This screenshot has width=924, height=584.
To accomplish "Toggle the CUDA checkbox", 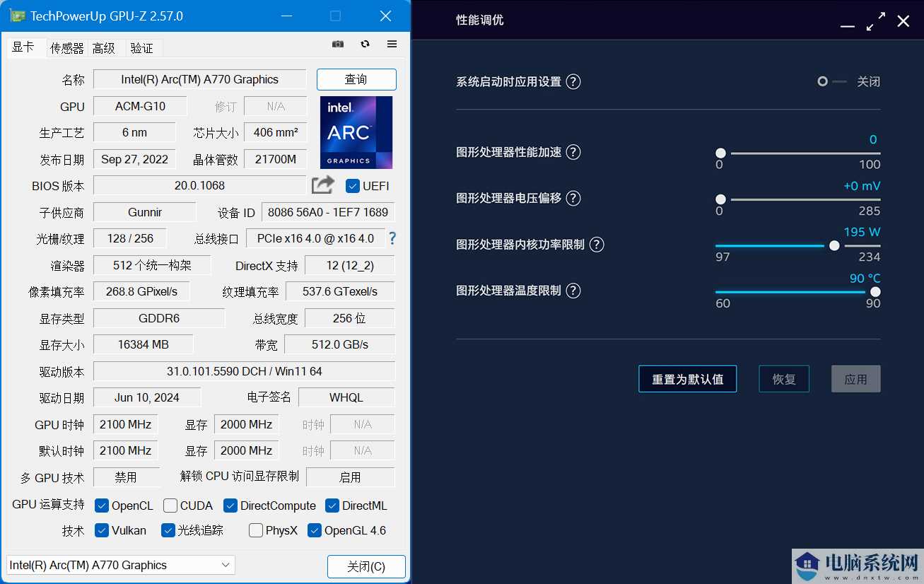I will coord(170,506).
